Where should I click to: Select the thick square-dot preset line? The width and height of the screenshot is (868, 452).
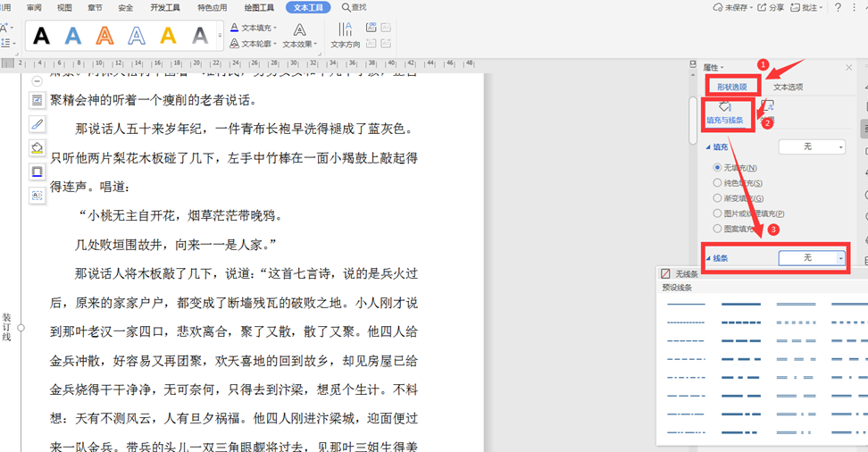pyautogui.click(x=740, y=322)
